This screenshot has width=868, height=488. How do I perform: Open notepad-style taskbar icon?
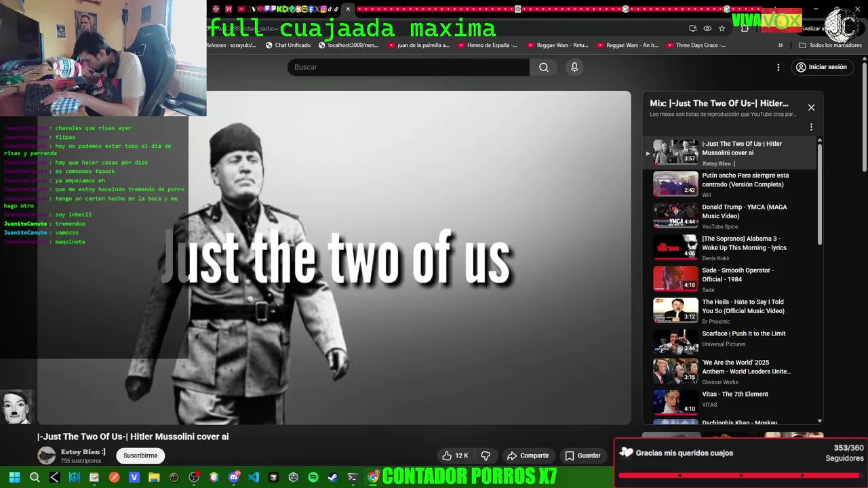[94, 477]
